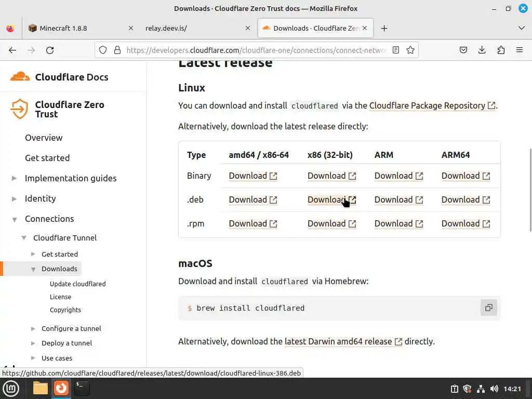This screenshot has height=399, width=532.
Task: Download .deb for amd64 / x86-64
Action: (x=253, y=200)
